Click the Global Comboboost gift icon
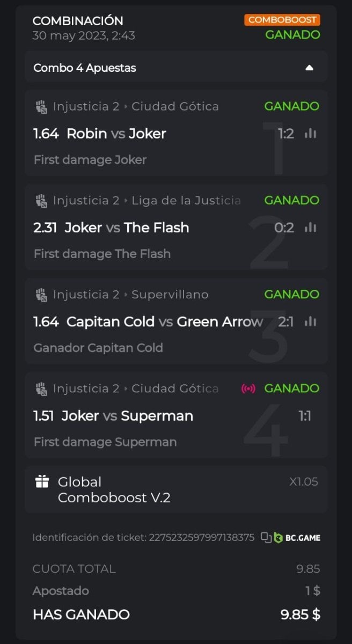Screen dimensions: 352x644 [42, 482]
